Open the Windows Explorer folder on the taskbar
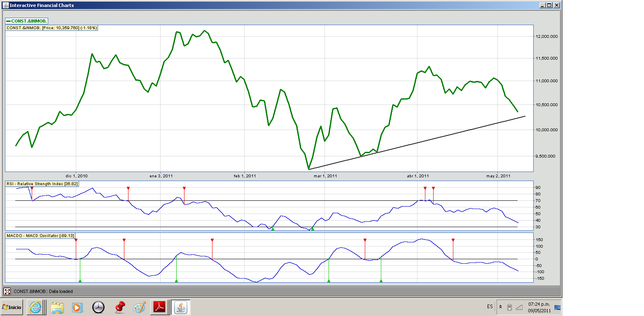Screen dimensions: 644x316 [x=58, y=307]
